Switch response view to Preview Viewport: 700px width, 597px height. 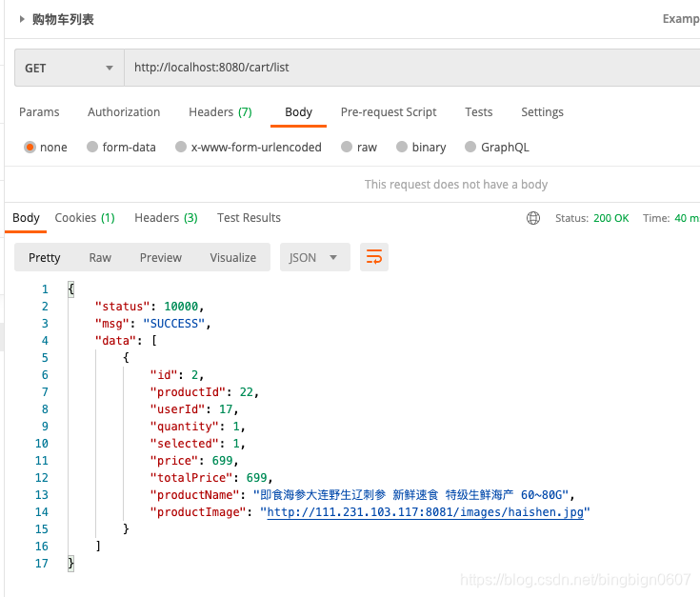click(x=161, y=257)
